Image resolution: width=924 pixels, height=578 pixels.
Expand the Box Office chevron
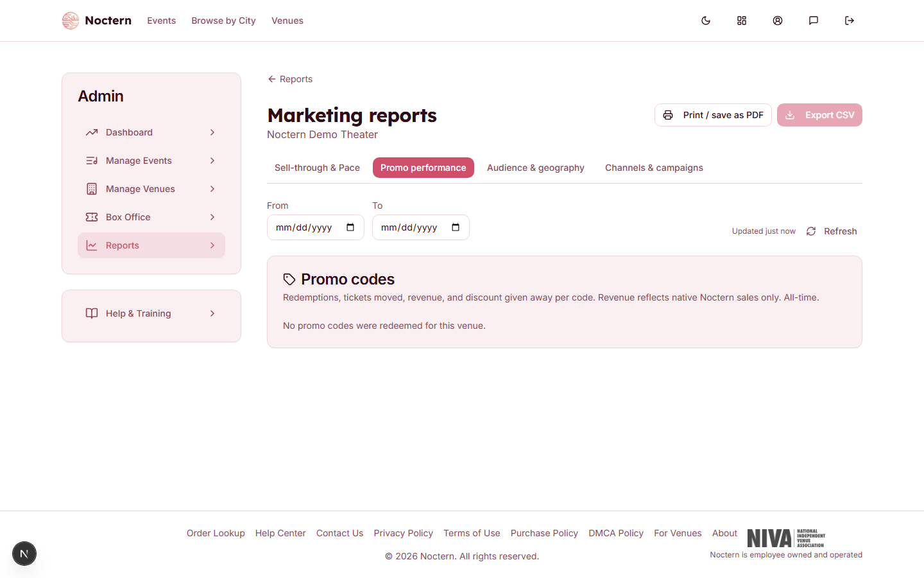tap(212, 217)
